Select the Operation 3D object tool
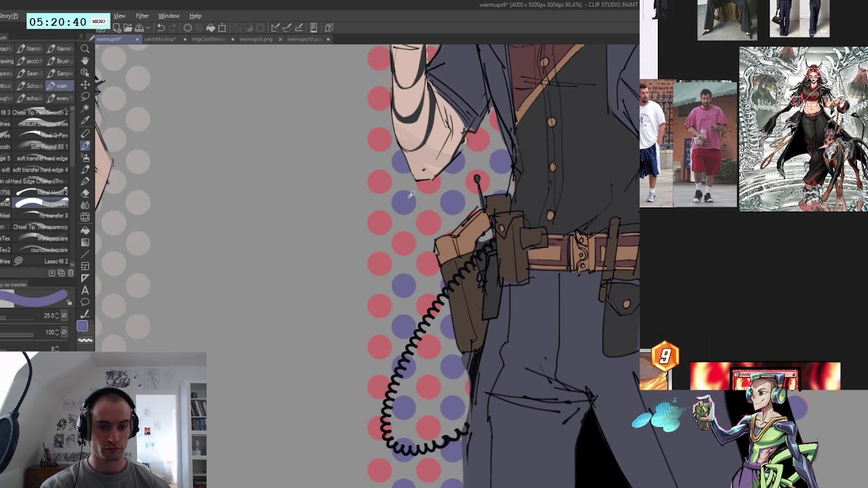The width and height of the screenshot is (868, 488). tap(85, 72)
